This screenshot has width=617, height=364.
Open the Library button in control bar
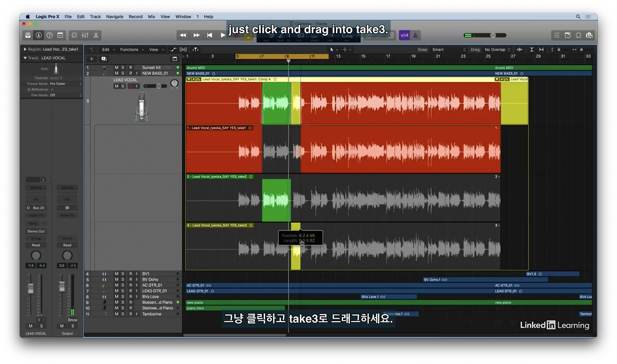pos(28,35)
